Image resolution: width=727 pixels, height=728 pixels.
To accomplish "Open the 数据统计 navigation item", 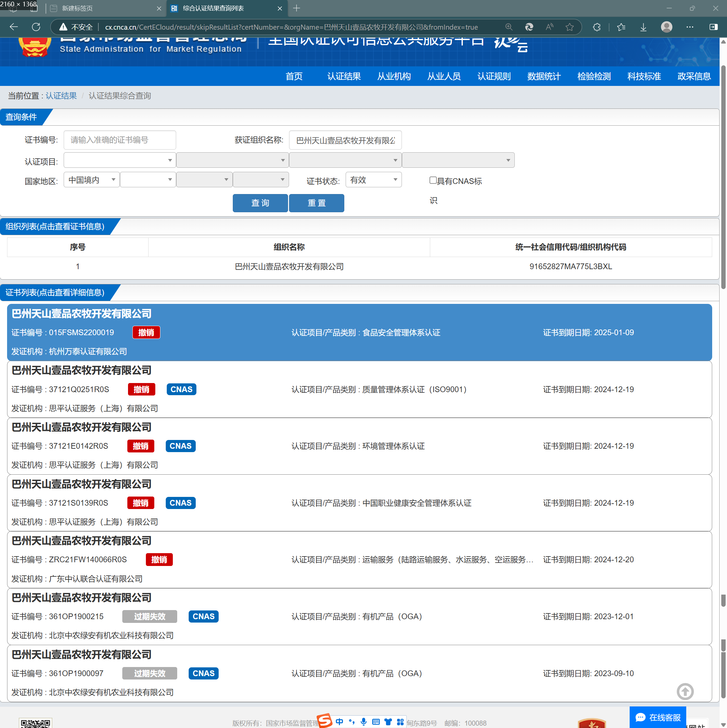I will (x=544, y=76).
